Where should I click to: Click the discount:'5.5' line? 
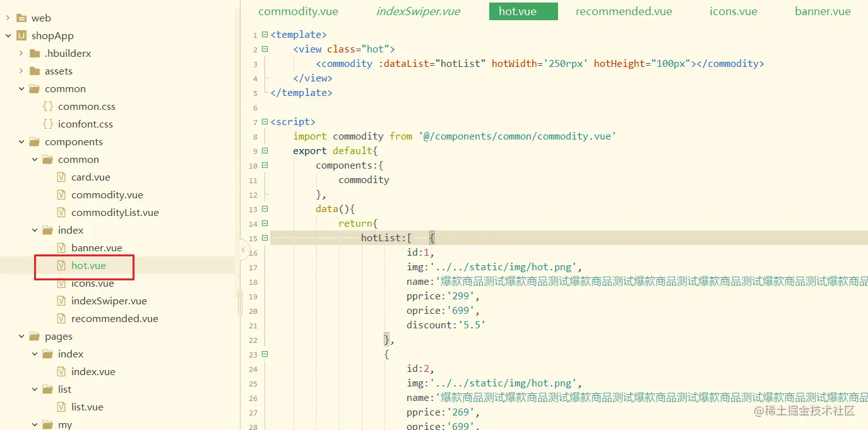[446, 325]
